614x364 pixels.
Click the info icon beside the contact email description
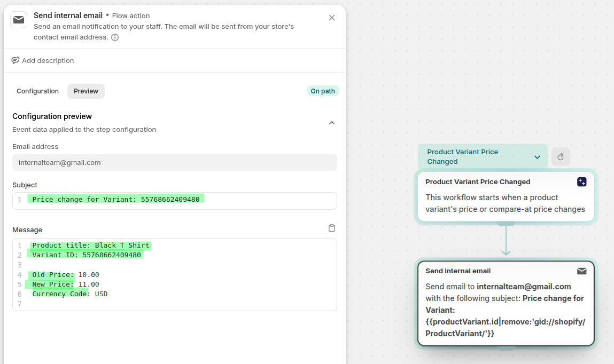point(115,37)
